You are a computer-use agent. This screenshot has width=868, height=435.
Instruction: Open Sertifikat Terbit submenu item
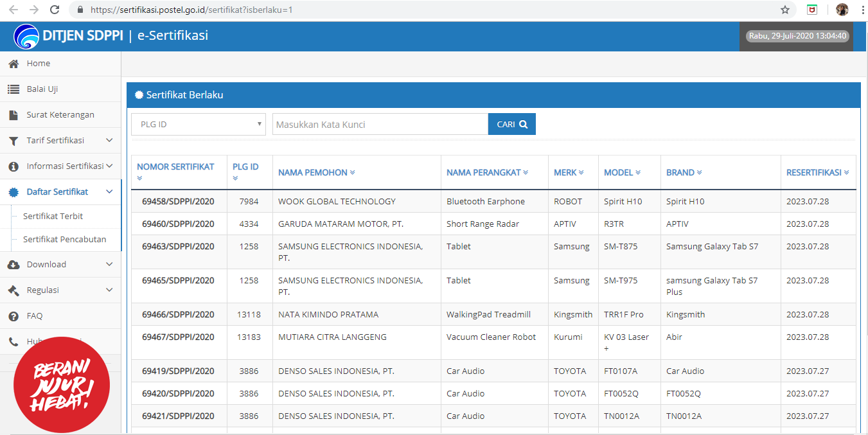(53, 217)
